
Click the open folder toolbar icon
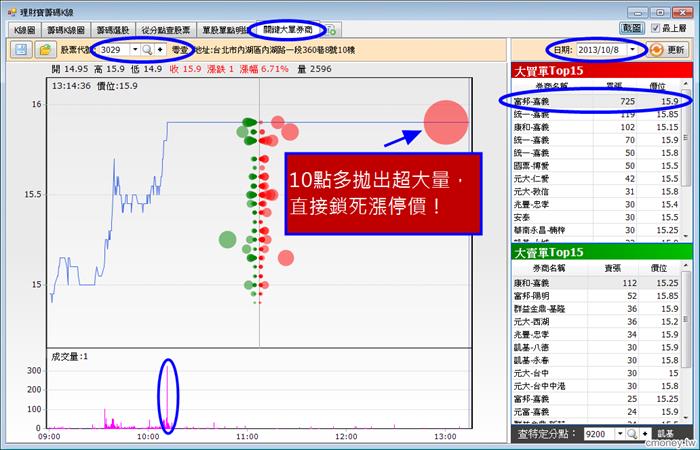(45, 50)
